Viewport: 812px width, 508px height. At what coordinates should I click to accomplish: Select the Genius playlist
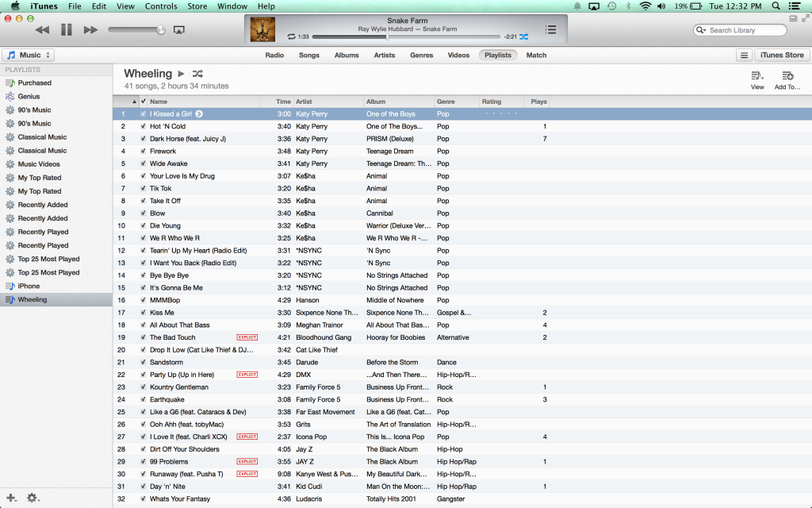click(x=56, y=96)
